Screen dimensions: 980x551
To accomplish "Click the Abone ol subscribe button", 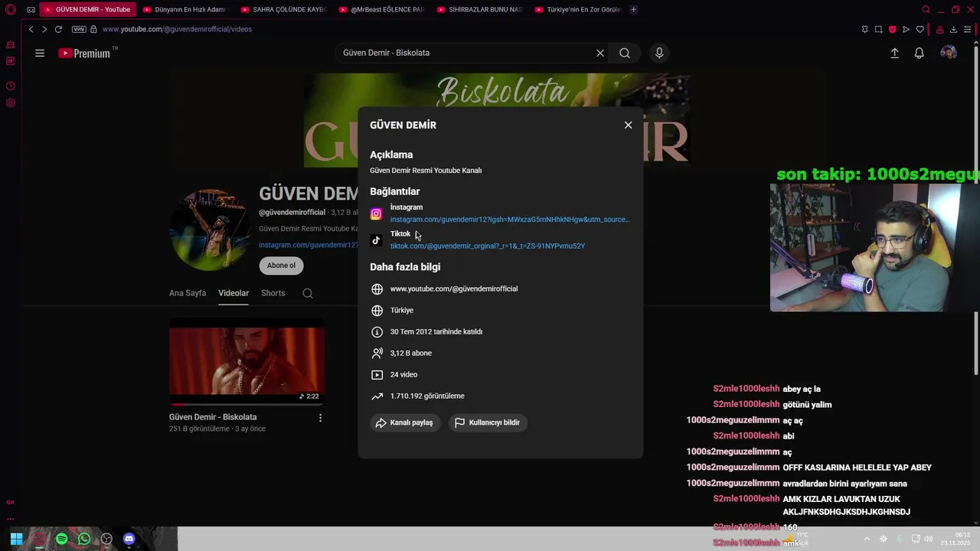I will pyautogui.click(x=281, y=266).
